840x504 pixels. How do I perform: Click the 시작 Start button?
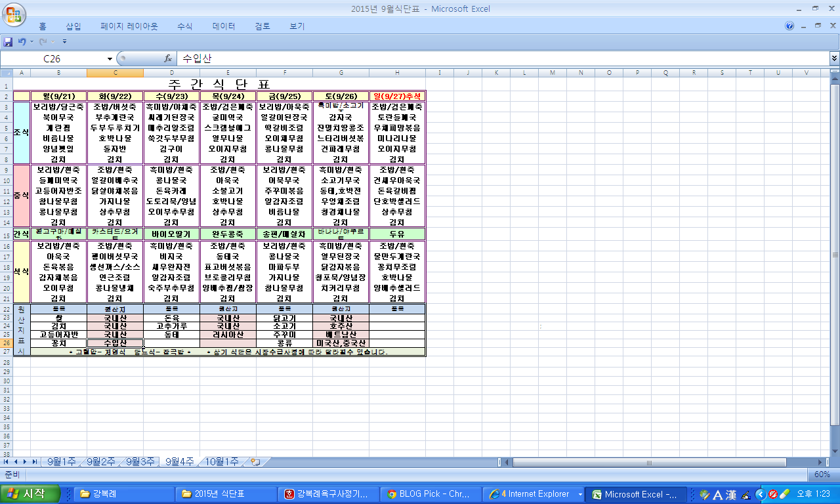[x=31, y=494]
